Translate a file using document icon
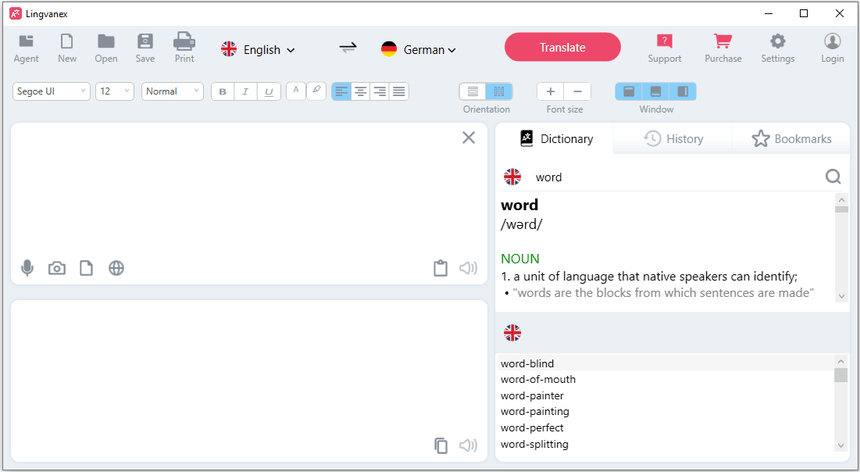 (x=86, y=268)
